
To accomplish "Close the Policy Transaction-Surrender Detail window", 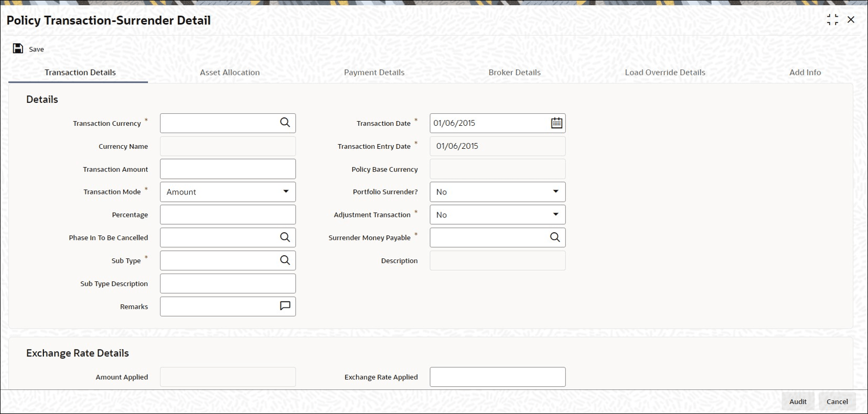I will [851, 20].
